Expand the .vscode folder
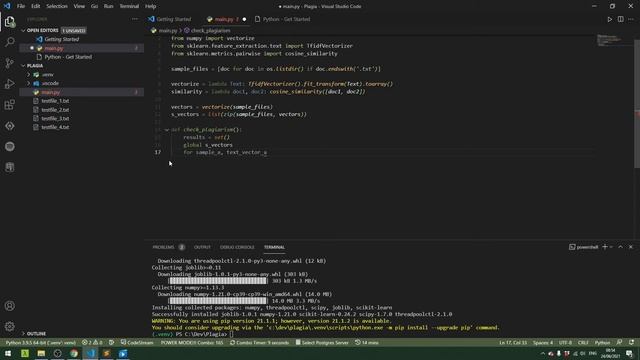The image size is (640, 360). point(50,83)
